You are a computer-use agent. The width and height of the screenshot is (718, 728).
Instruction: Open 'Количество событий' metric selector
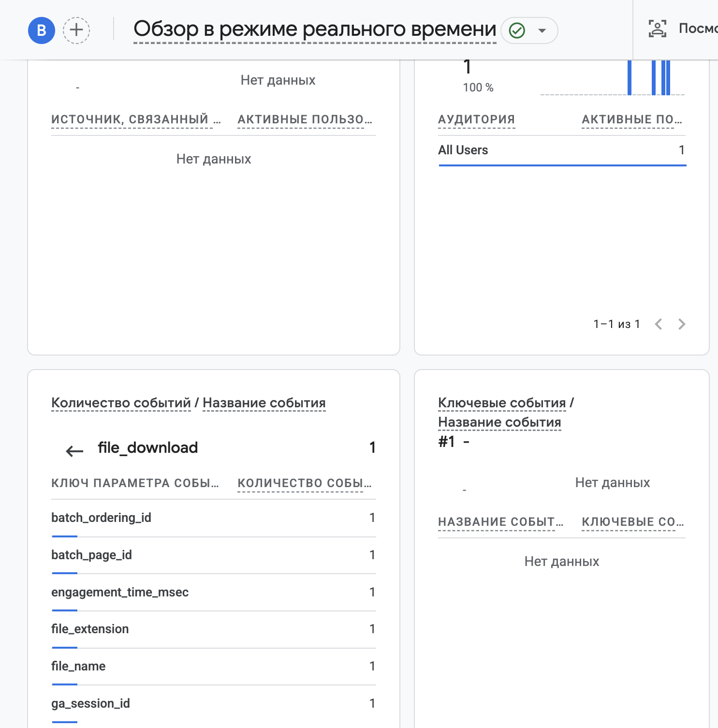pyautogui.click(x=121, y=403)
